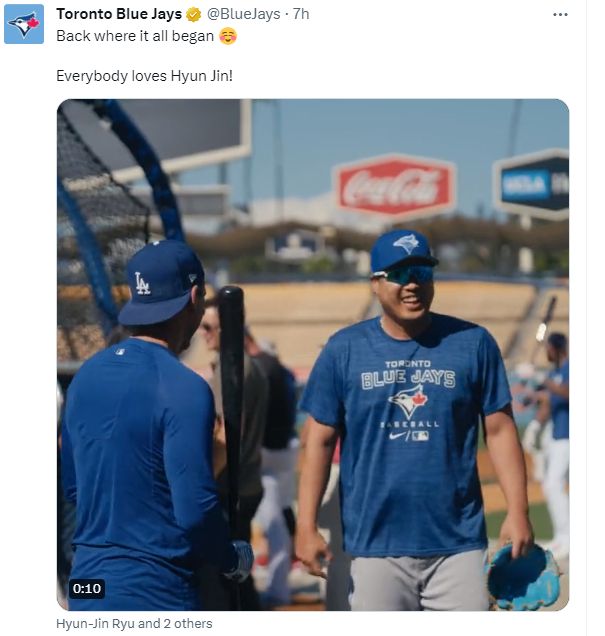Viewport: 605px width, 636px height.
Task: Open the "Hyun-Jin Ryu and 2 others" tag
Action: [134, 624]
